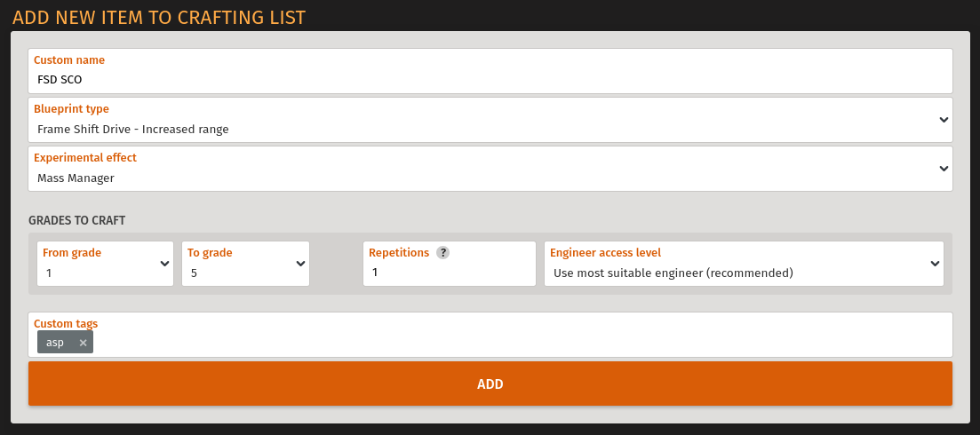Image resolution: width=980 pixels, height=435 pixels.
Task: Open the To grade selector showing 5
Action: [x=245, y=264]
